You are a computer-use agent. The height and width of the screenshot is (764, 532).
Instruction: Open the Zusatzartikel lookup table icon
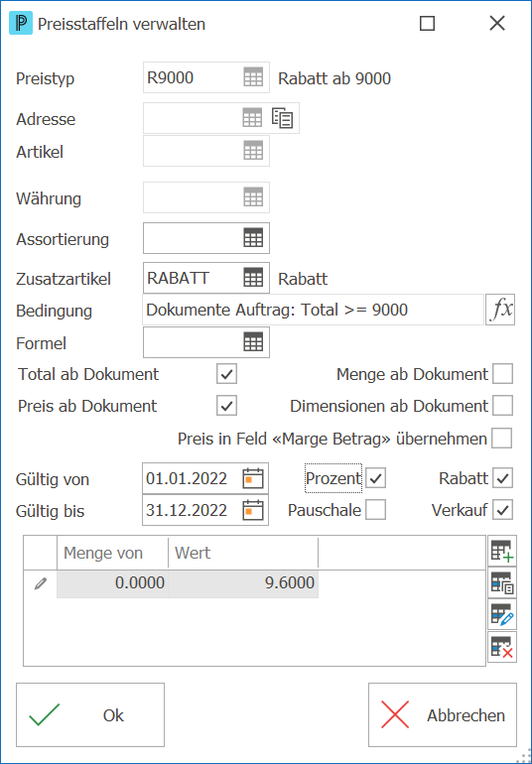(x=253, y=278)
